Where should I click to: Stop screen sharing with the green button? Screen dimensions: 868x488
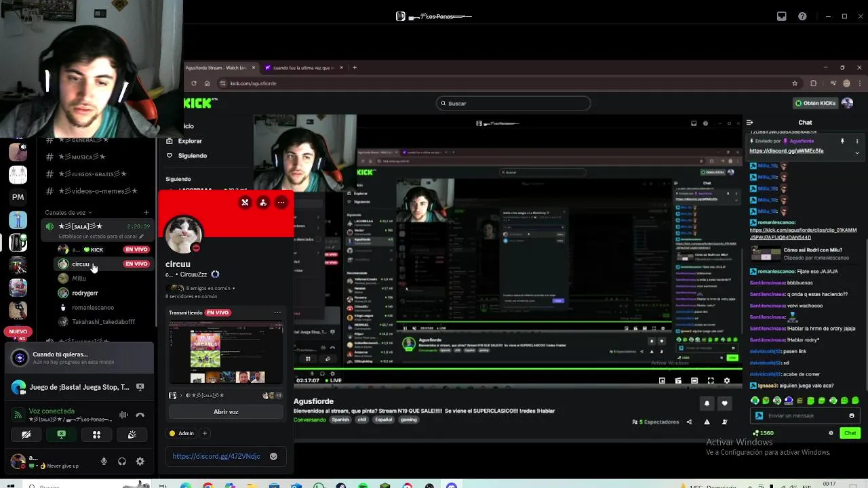pyautogui.click(x=61, y=435)
